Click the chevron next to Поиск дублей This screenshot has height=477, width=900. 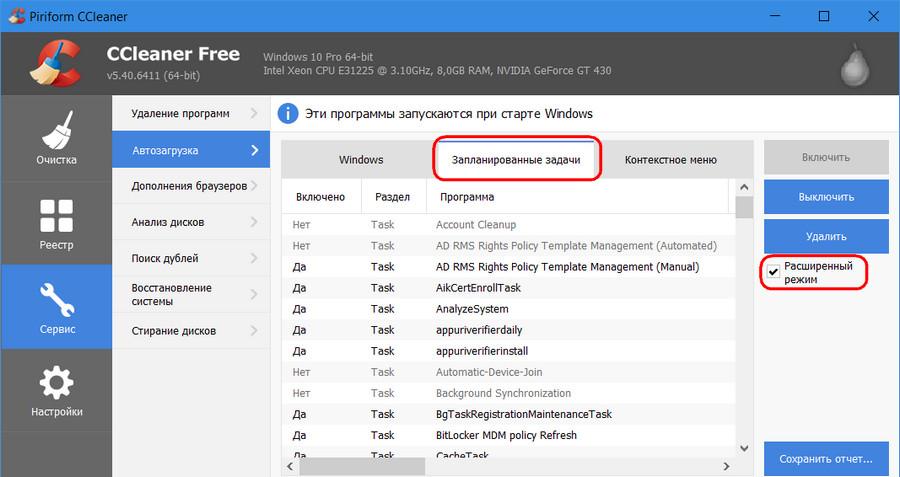point(254,258)
